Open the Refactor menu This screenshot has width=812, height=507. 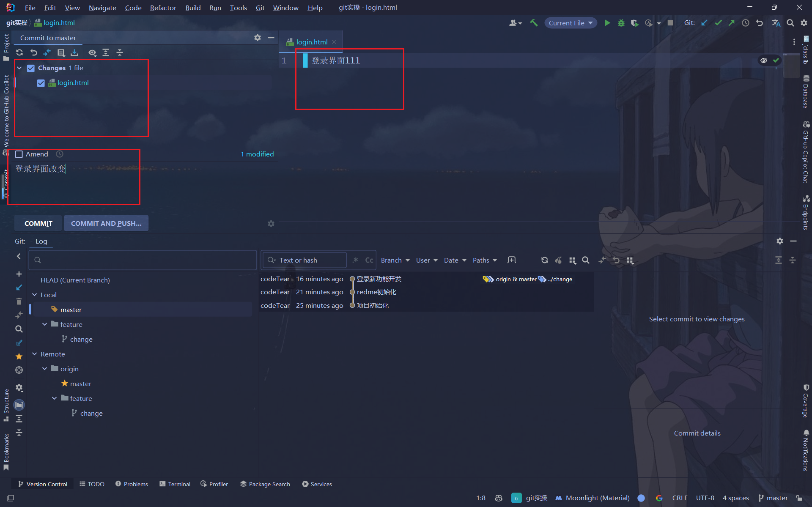pos(163,8)
